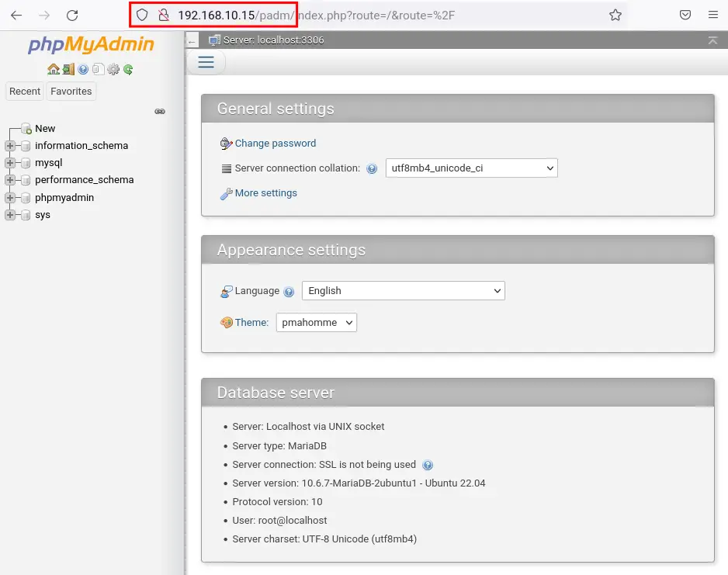
Task: Open the Theme dropdown
Action: [316, 323]
